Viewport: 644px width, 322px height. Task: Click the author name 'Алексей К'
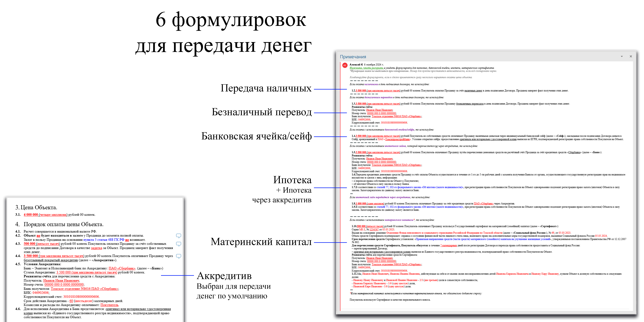click(356, 65)
